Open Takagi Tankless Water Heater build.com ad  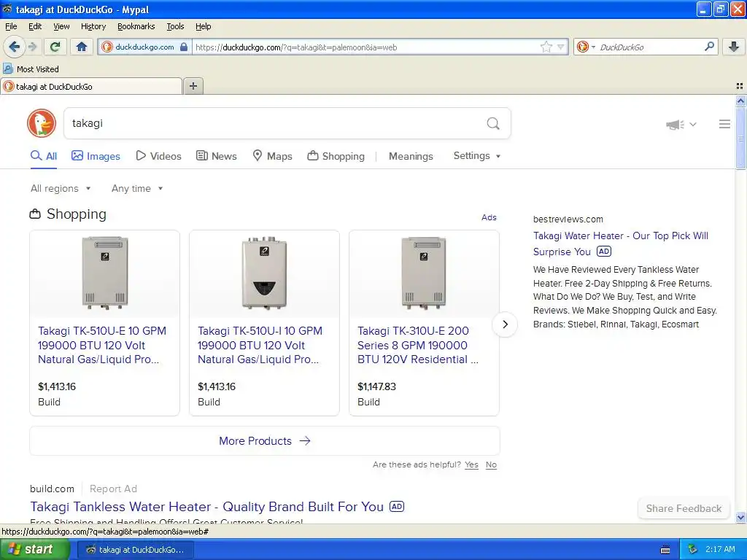click(x=206, y=507)
